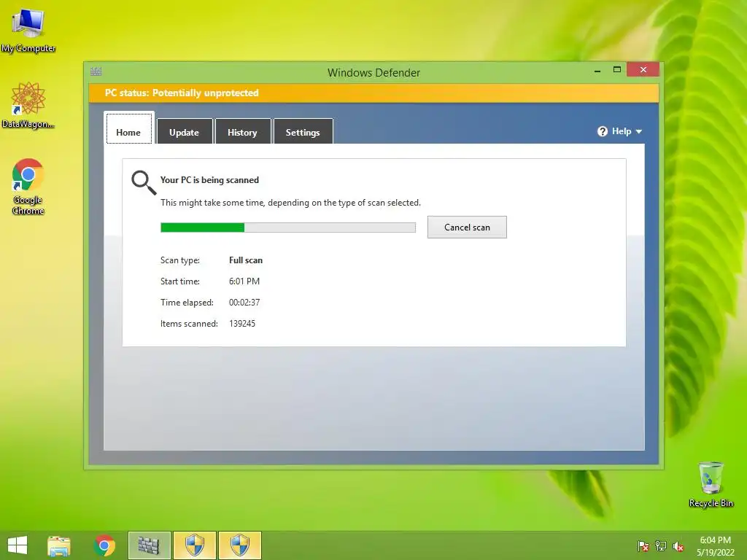
Task: Click the Start time 6:01 PM value
Action: 244,281
